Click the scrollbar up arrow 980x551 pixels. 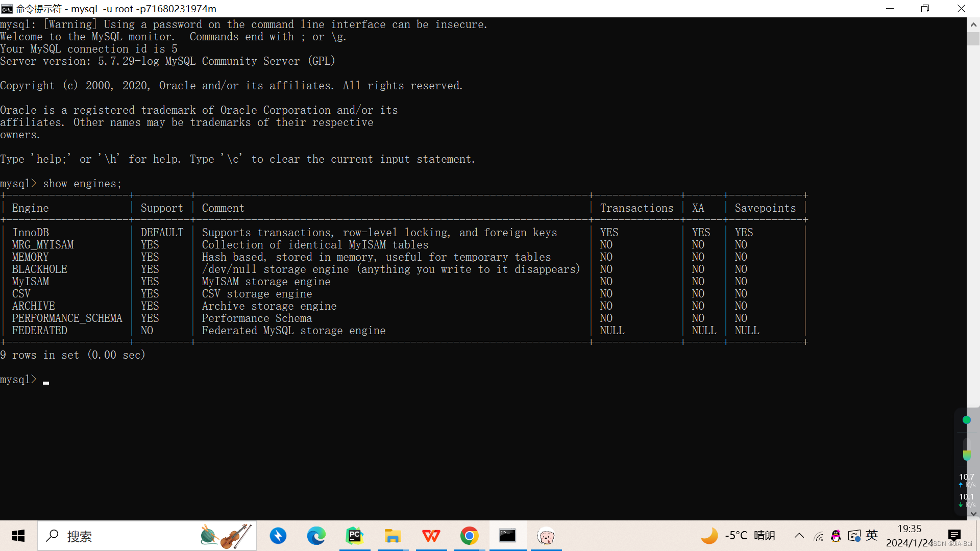click(973, 24)
